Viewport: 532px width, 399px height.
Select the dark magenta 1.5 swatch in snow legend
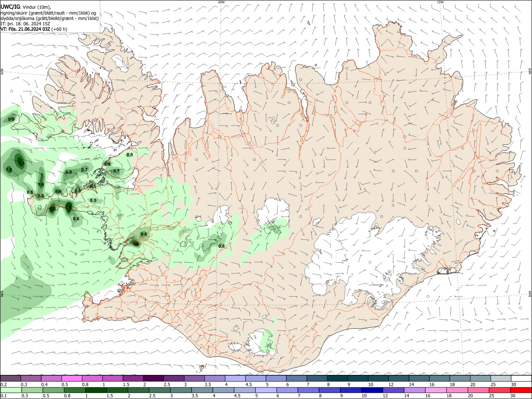point(133,378)
